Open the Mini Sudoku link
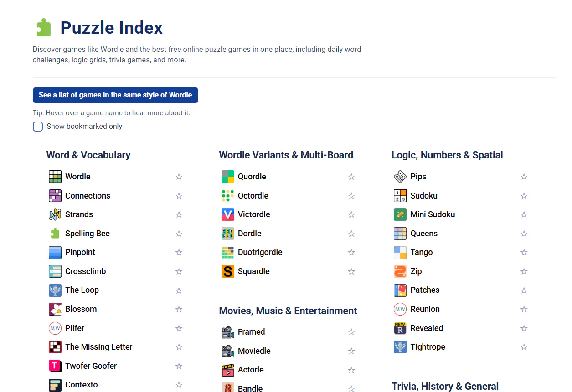Screen dimensions: 572x392 [433, 214]
